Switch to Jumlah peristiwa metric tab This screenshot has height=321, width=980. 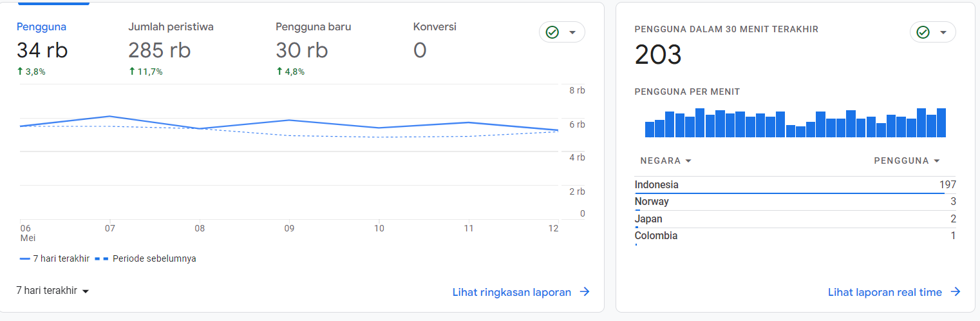click(171, 48)
